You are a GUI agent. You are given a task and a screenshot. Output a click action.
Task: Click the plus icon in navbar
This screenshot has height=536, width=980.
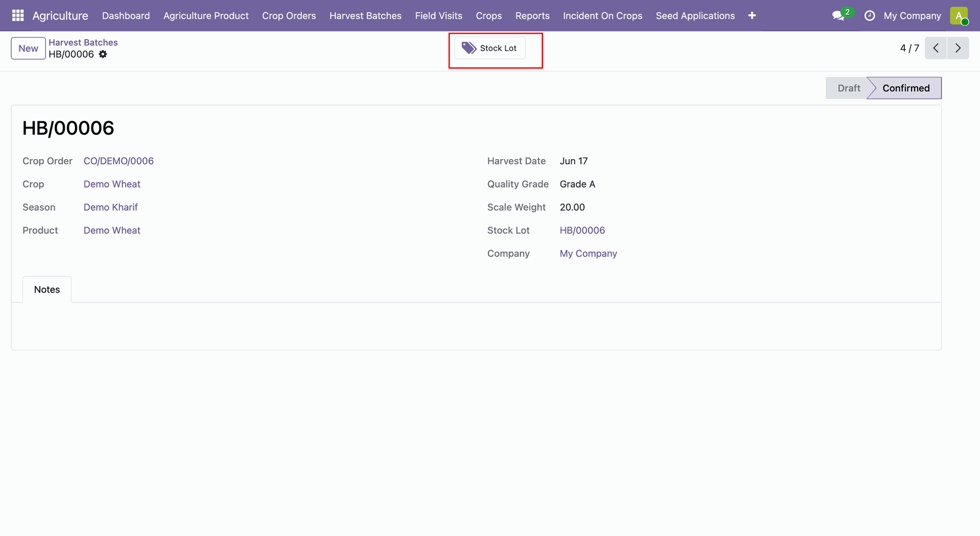752,15
